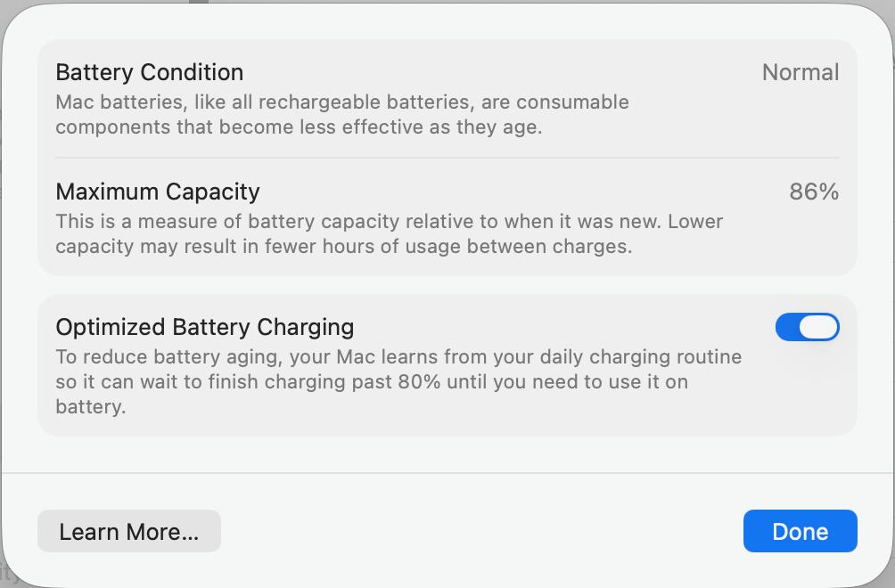
Task: Click the separator line above the Done button
Action: [447, 473]
